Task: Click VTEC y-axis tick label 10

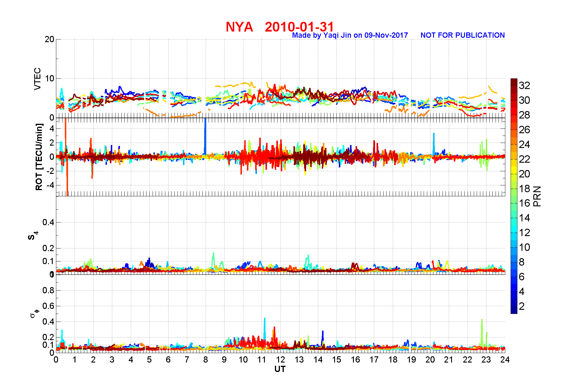Action: pos(49,78)
